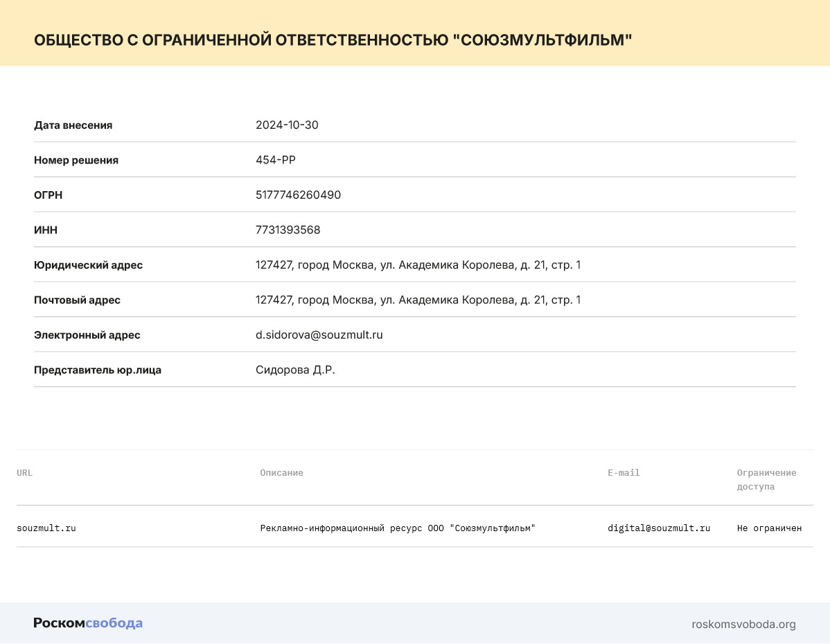
Task: Click the decision number 454-РР
Action: click(275, 160)
